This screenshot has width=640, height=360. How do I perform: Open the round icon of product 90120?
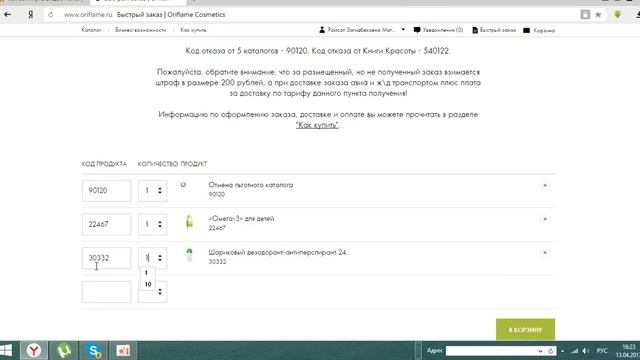click(183, 185)
